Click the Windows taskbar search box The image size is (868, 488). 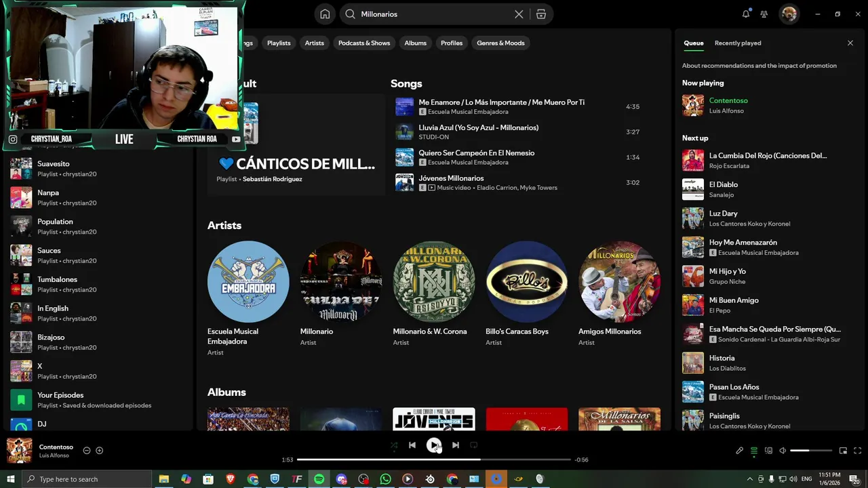click(87, 479)
